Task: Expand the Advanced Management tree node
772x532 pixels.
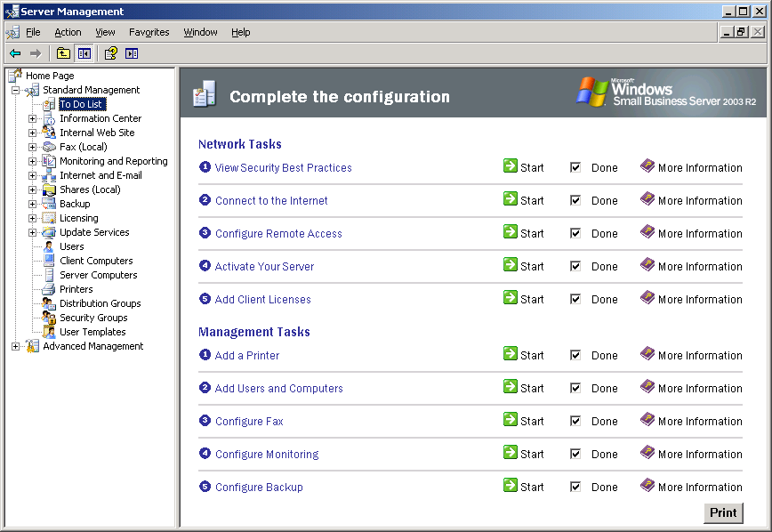Action: point(16,346)
